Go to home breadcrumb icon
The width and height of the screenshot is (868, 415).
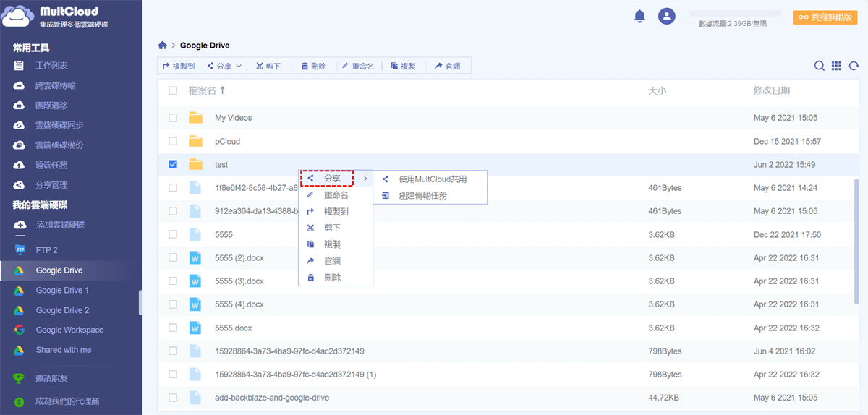point(163,46)
